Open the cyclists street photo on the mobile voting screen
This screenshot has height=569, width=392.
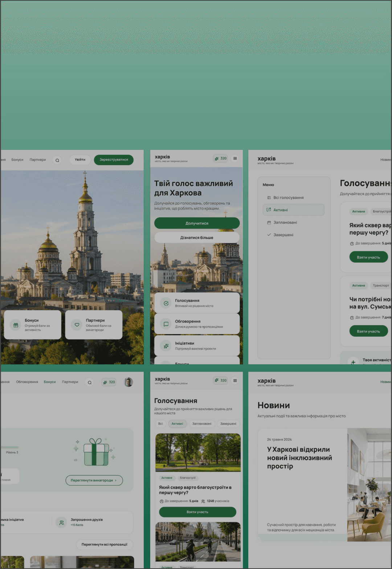click(198, 542)
